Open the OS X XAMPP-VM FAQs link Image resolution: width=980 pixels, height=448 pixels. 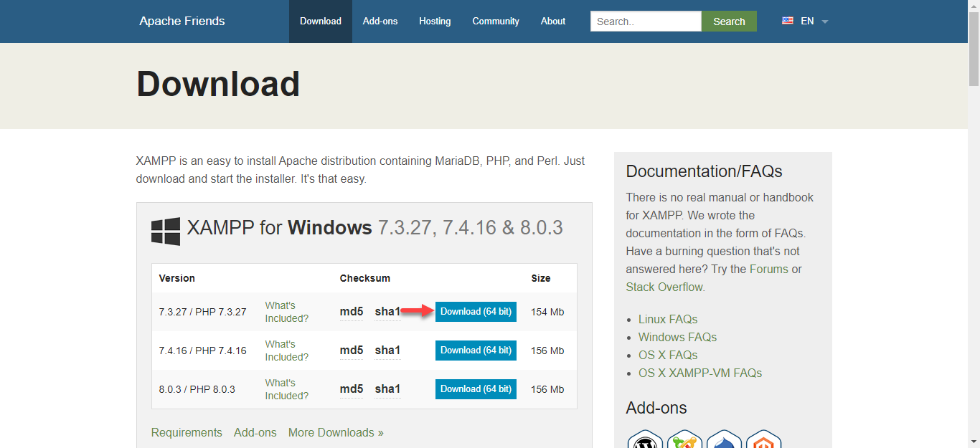click(700, 373)
